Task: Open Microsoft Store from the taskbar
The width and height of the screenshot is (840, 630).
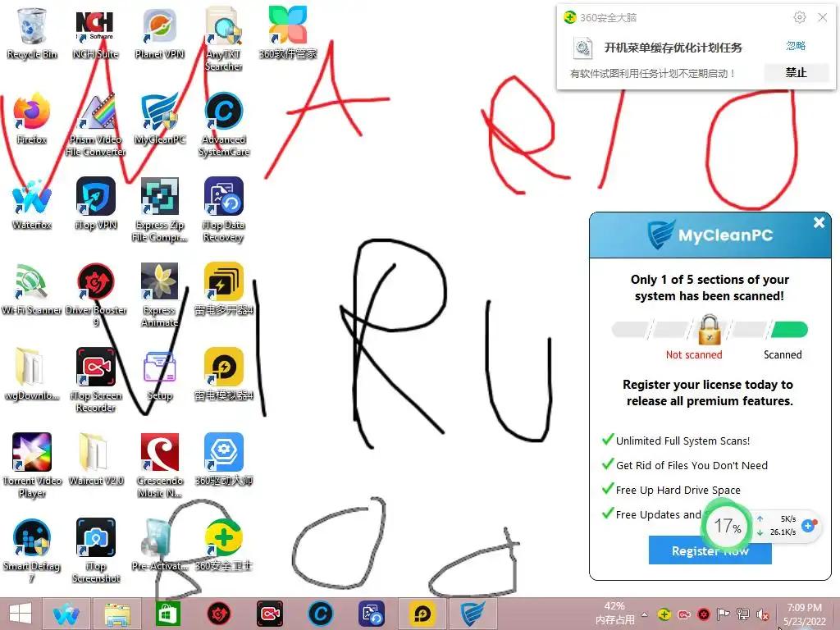Action: (x=167, y=614)
